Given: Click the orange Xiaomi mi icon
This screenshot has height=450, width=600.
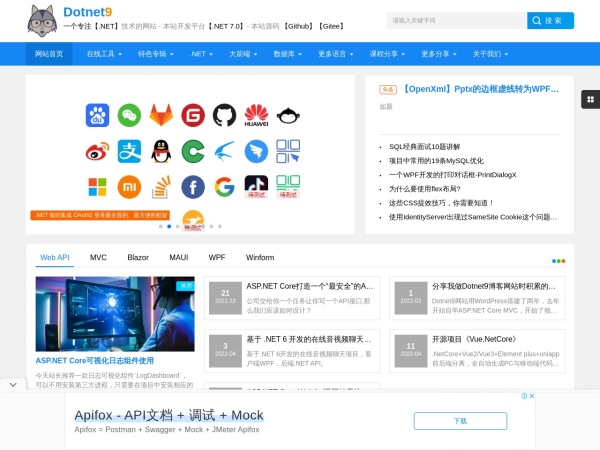Looking at the screenshot, I should tap(129, 187).
